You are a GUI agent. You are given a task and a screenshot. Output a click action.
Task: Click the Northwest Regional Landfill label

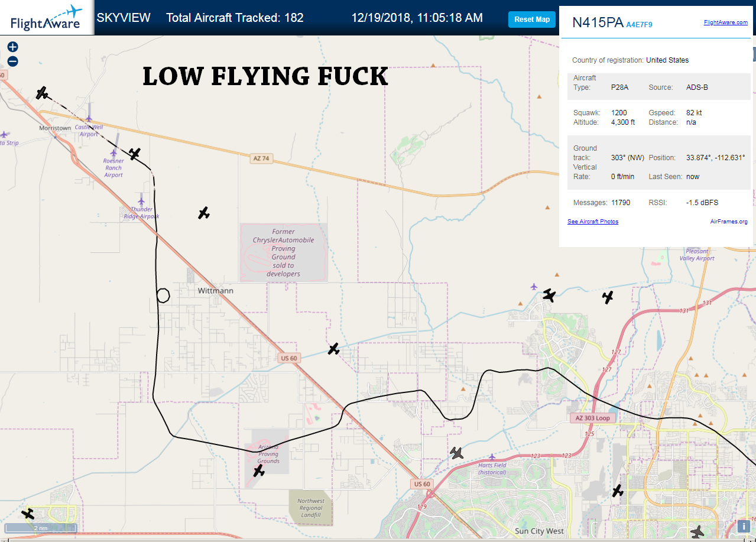(x=311, y=508)
